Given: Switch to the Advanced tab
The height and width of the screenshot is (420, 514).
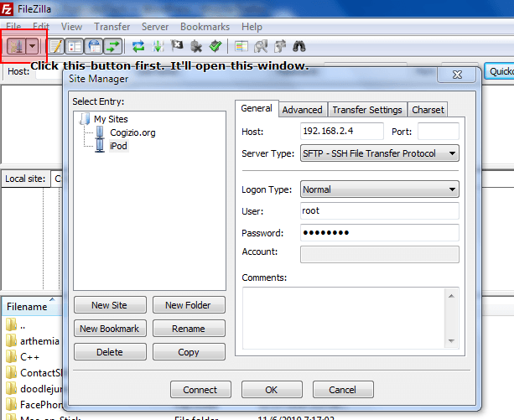Looking at the screenshot, I should click(x=302, y=110).
